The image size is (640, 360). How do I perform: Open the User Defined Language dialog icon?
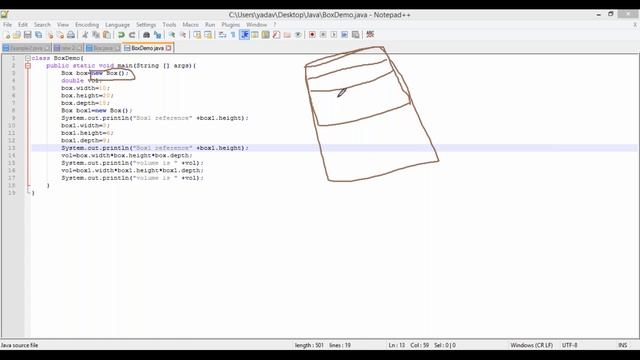point(255,35)
